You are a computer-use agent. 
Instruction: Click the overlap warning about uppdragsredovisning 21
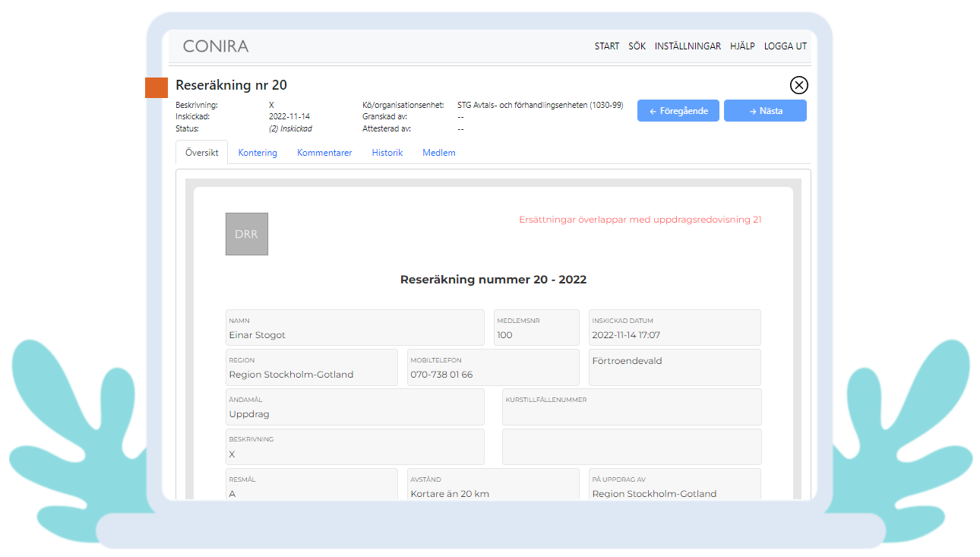pos(640,220)
